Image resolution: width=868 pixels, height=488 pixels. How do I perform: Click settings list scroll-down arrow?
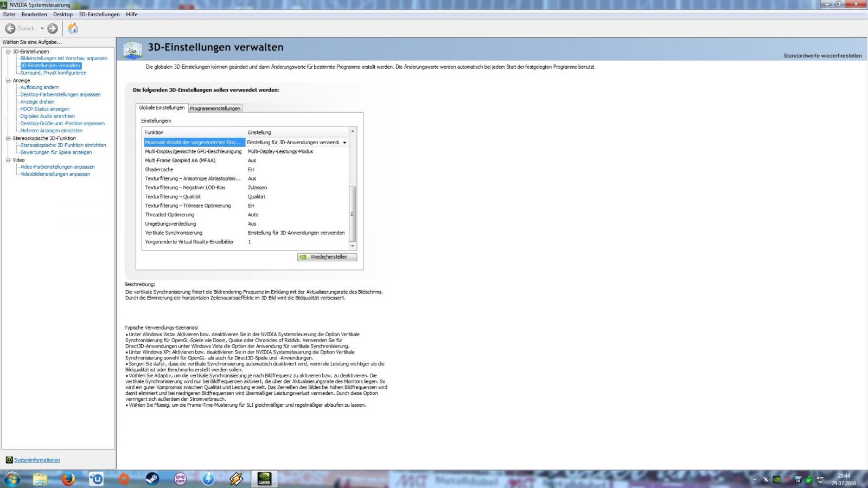tap(353, 246)
